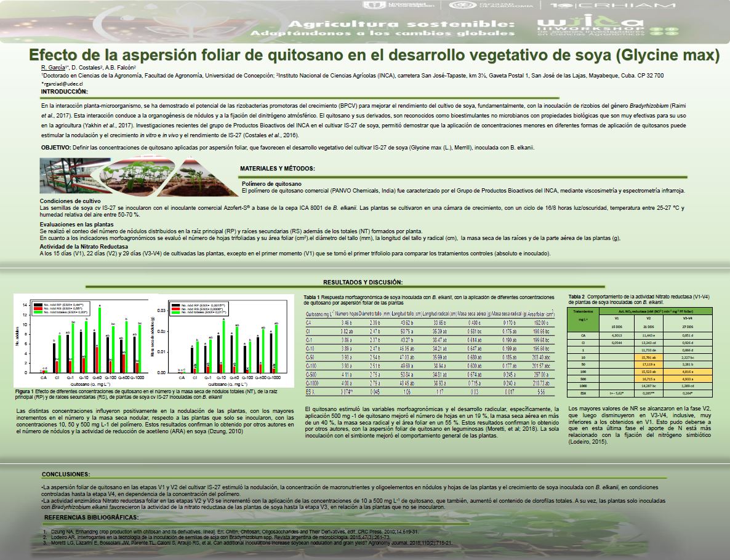
Task: Click the 'Q-500' row label in Tabla 1
Action: pyautogui.click(x=311, y=374)
